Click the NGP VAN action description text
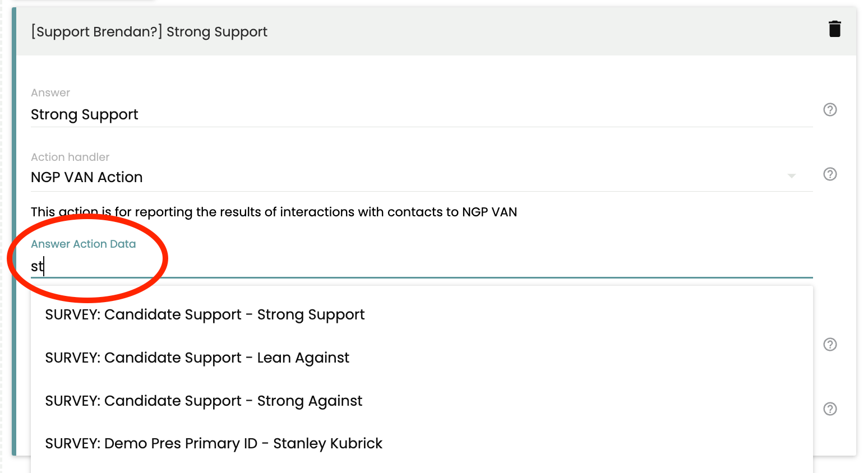Viewport: 868px width, 473px height. click(274, 212)
